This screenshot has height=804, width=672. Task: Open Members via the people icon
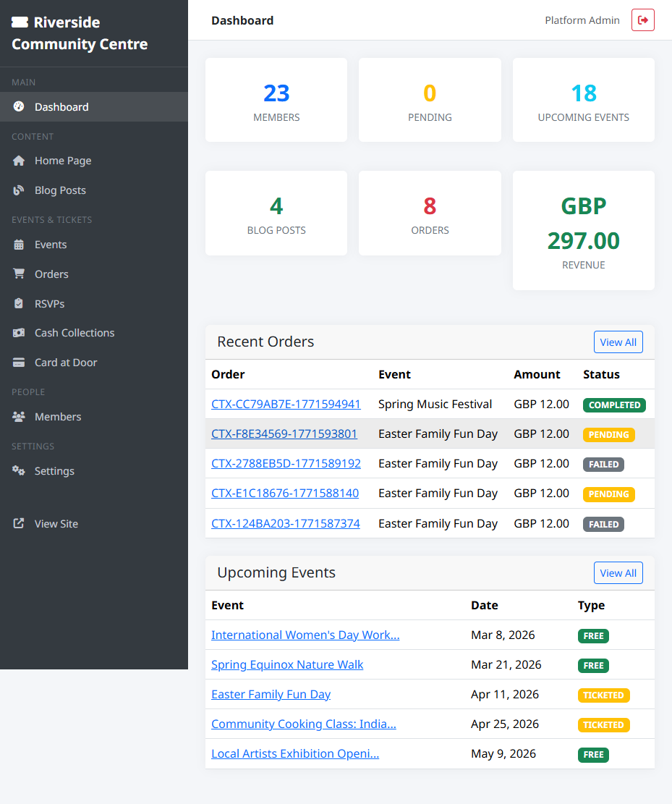18,416
